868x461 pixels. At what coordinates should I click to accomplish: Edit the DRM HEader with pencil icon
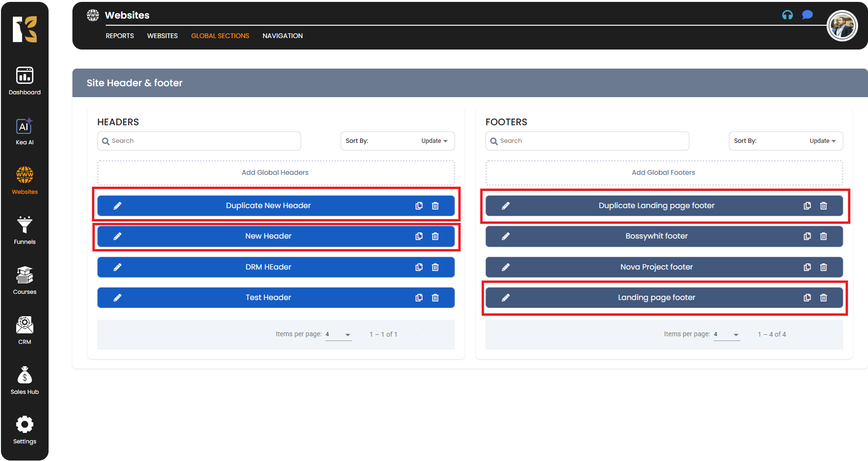118,267
